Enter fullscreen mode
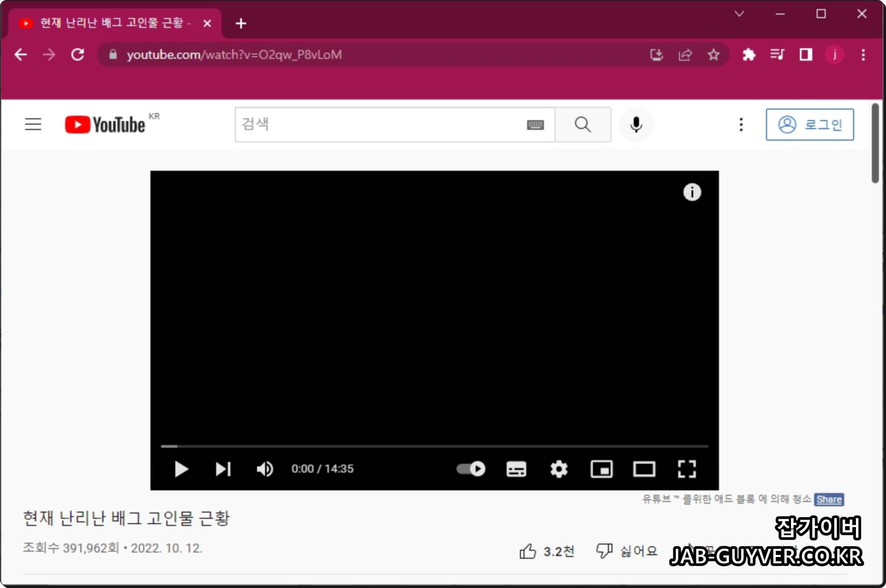Screen dimensions: 886x588 click(x=687, y=469)
